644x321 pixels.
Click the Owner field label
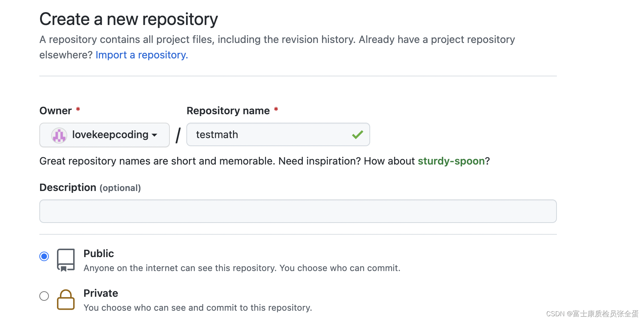pyautogui.click(x=56, y=111)
